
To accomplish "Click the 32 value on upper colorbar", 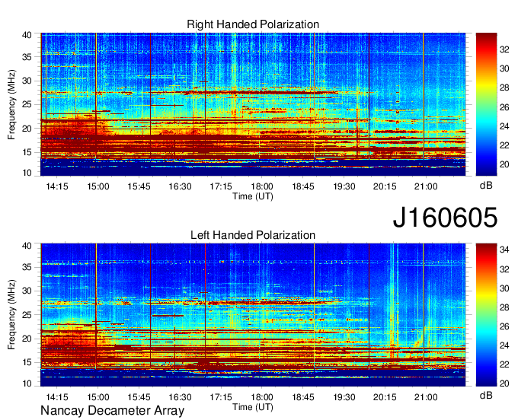I will click(x=504, y=49).
